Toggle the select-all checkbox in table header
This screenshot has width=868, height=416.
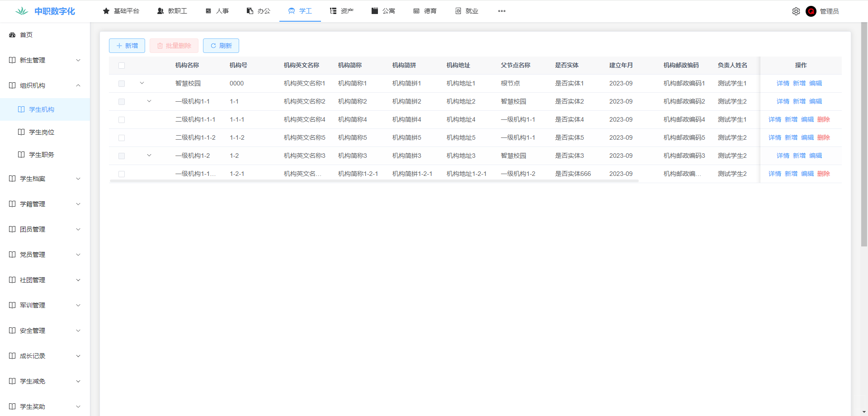122,66
